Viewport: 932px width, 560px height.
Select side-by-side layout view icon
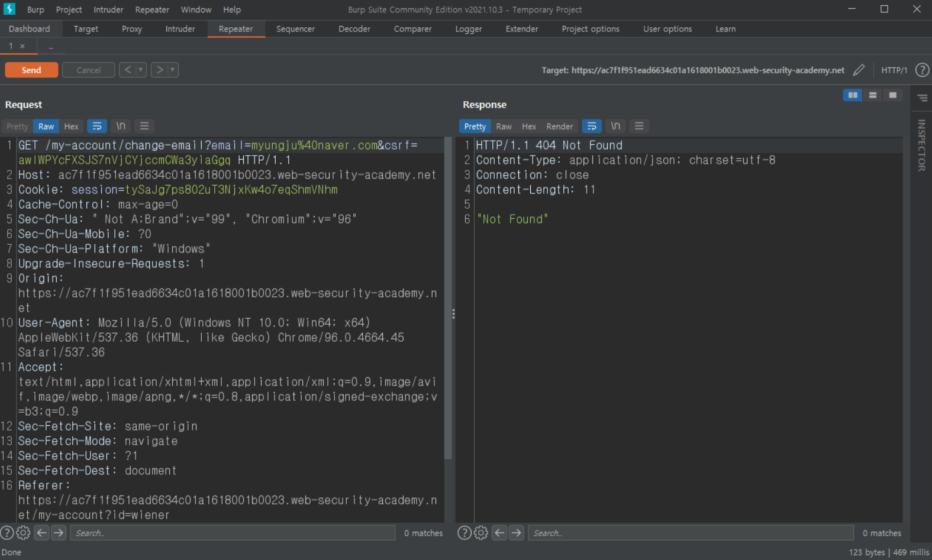(x=853, y=95)
